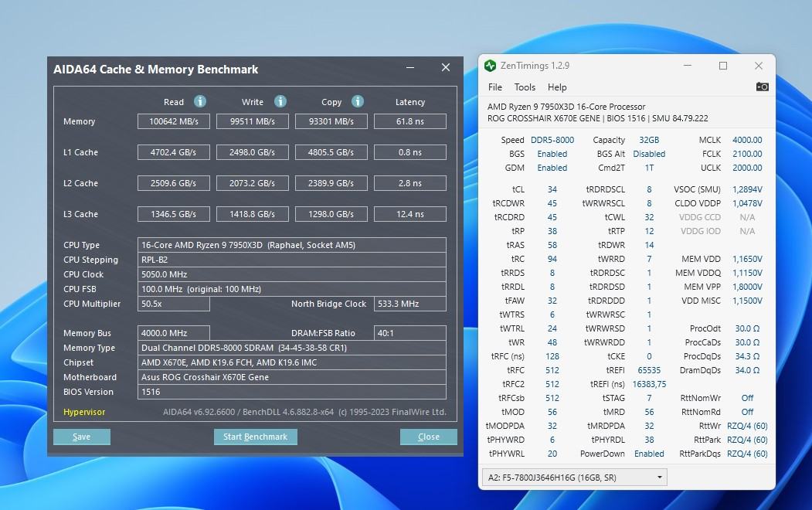Image resolution: width=812 pixels, height=510 pixels.
Task: Click the CPU Multiplier 50.5x field
Action: [x=174, y=304]
